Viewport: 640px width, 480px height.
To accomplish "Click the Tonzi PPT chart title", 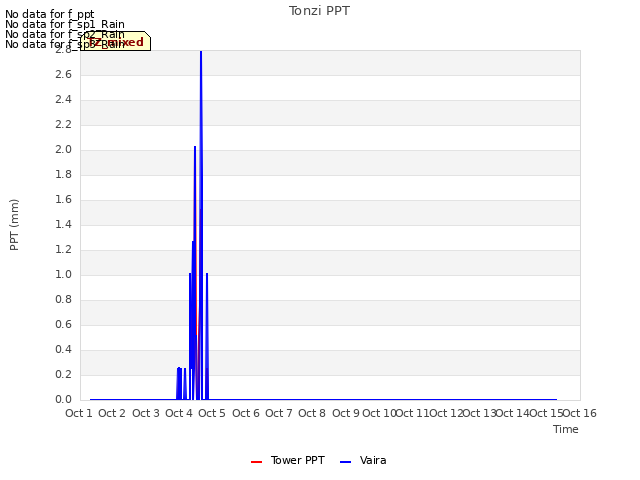I will pyautogui.click(x=319, y=11).
